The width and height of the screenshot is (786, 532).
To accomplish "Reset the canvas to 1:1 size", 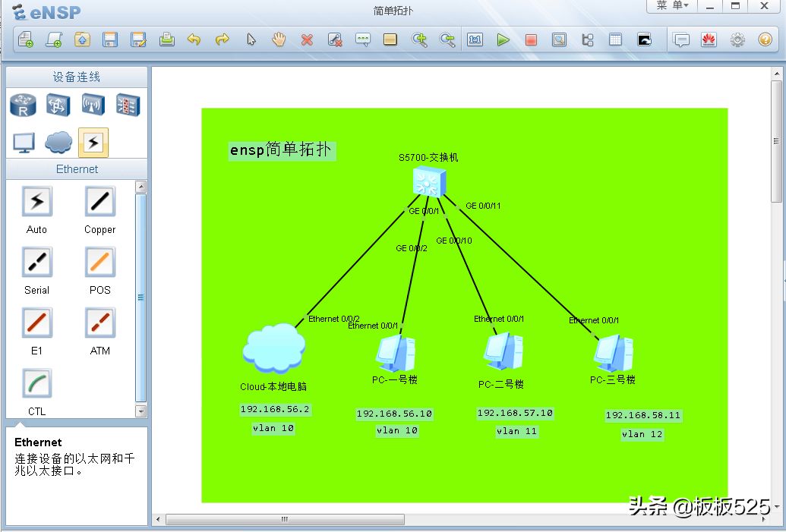I will coord(475,39).
